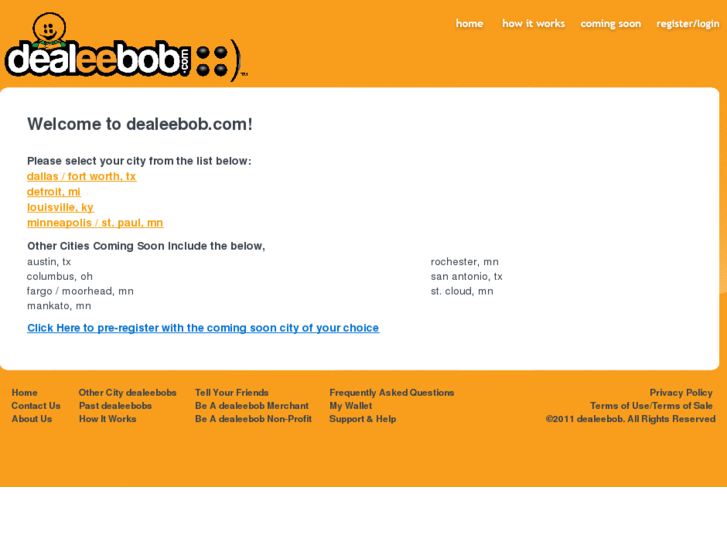Open the register/login nav item
This screenshot has width=727, height=545.
coord(688,24)
